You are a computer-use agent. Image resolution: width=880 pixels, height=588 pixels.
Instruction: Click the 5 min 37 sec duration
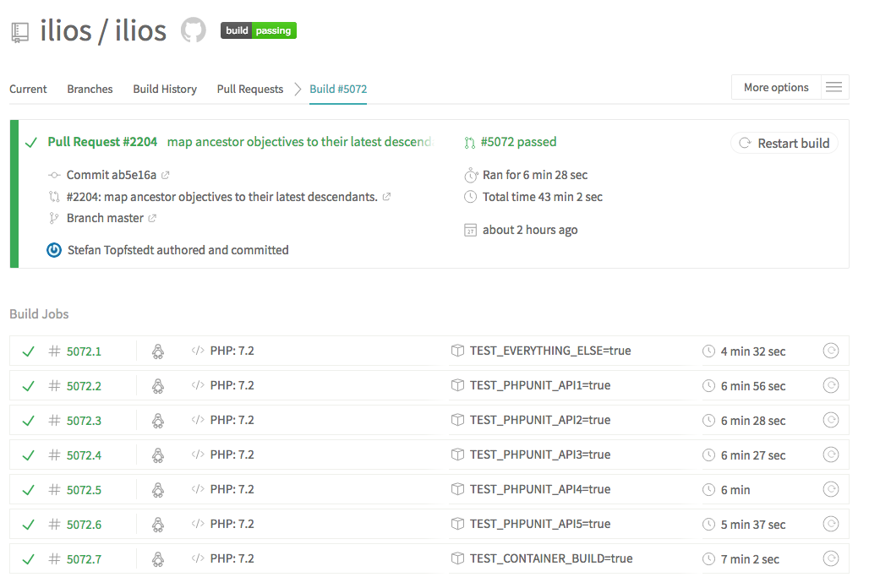click(753, 525)
